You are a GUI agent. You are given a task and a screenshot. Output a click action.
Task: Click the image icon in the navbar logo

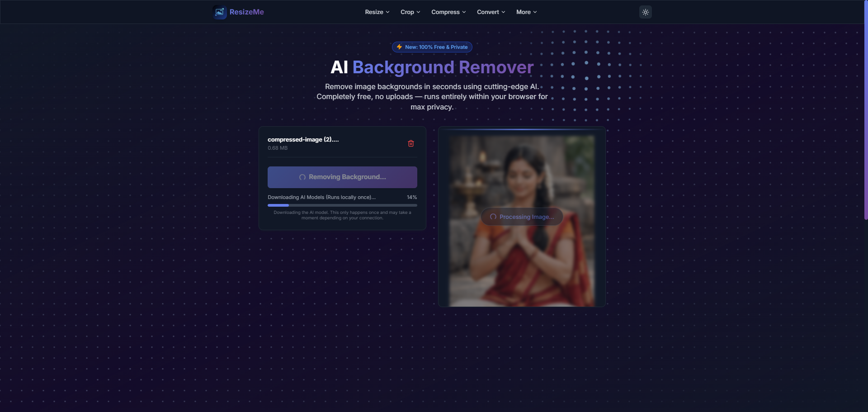pos(220,12)
